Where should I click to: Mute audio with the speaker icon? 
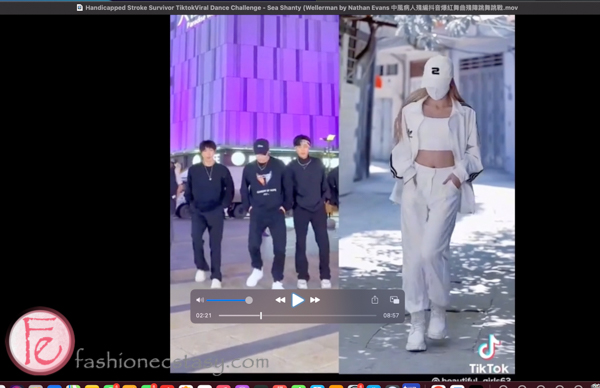(200, 300)
